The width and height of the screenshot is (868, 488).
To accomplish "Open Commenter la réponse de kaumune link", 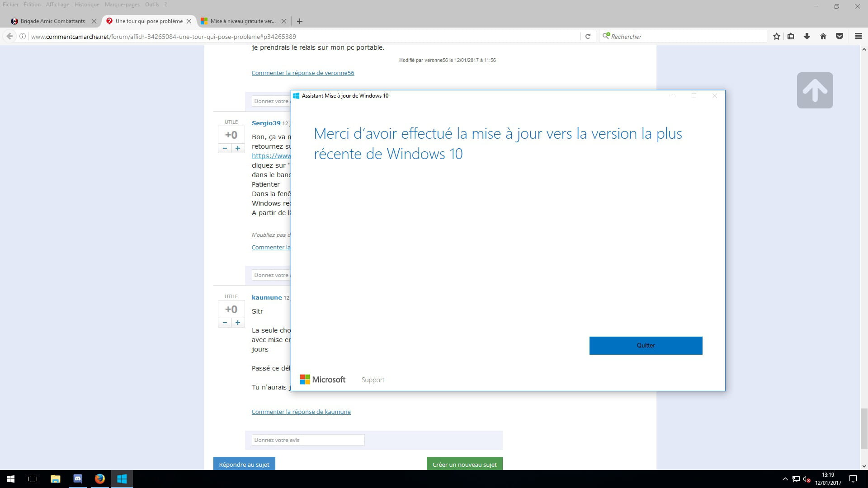I will 301,412.
